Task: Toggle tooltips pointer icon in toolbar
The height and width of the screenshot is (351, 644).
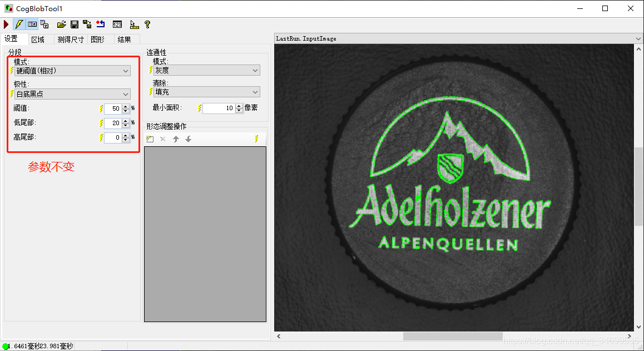Action: 134,24
